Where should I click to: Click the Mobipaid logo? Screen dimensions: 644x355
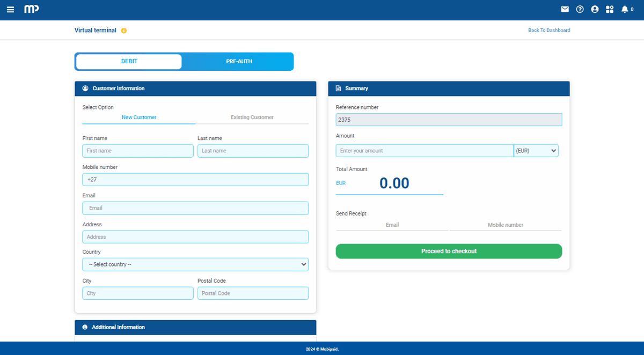coord(31,9)
